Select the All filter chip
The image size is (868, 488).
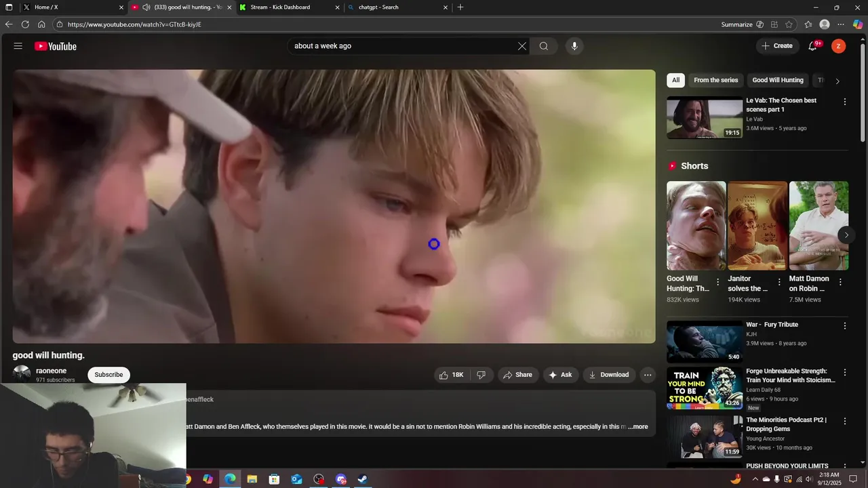pos(675,80)
